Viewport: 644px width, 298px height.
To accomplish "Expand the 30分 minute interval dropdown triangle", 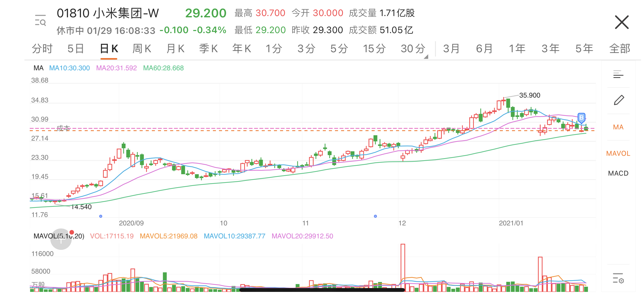I will click(x=426, y=57).
